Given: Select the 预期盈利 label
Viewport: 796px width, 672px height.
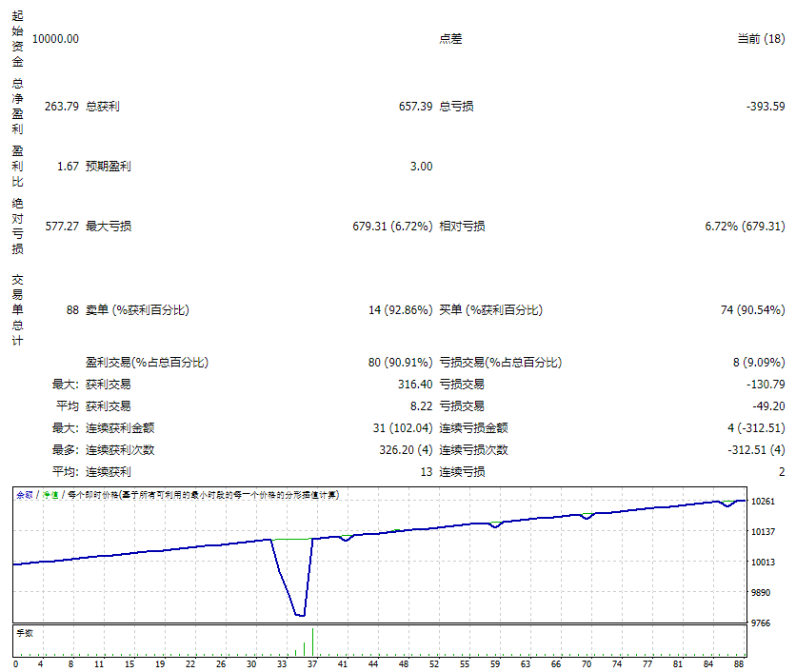Looking at the screenshot, I should pyautogui.click(x=109, y=166).
